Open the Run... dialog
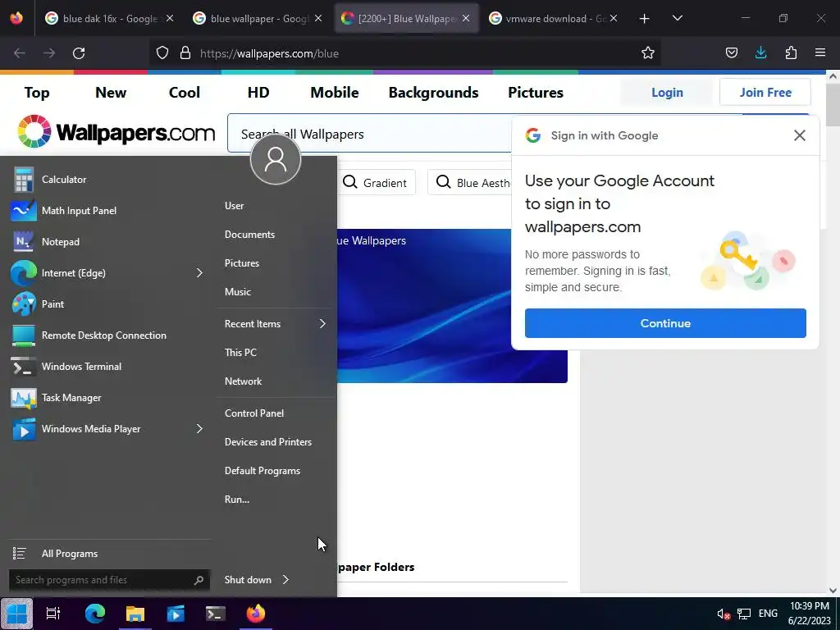The width and height of the screenshot is (840, 630). (237, 500)
